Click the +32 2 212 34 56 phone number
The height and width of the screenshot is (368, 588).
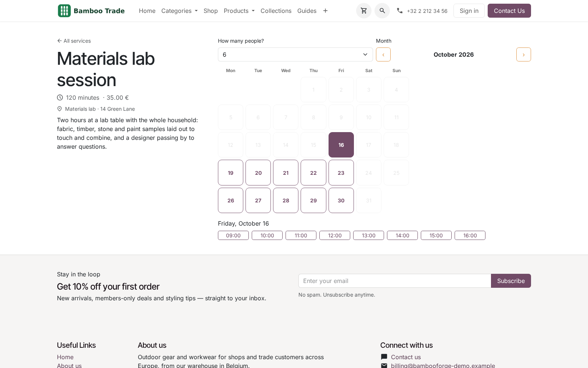coord(427,11)
